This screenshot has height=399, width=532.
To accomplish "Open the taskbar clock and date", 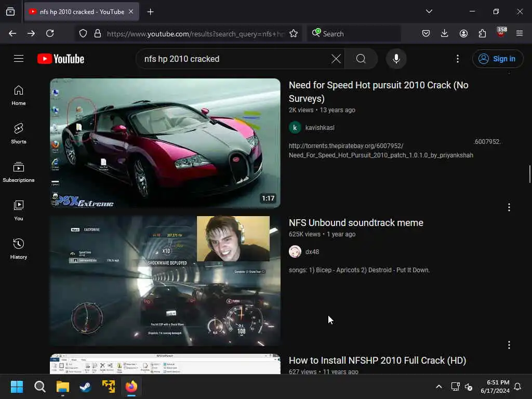I will (495, 387).
